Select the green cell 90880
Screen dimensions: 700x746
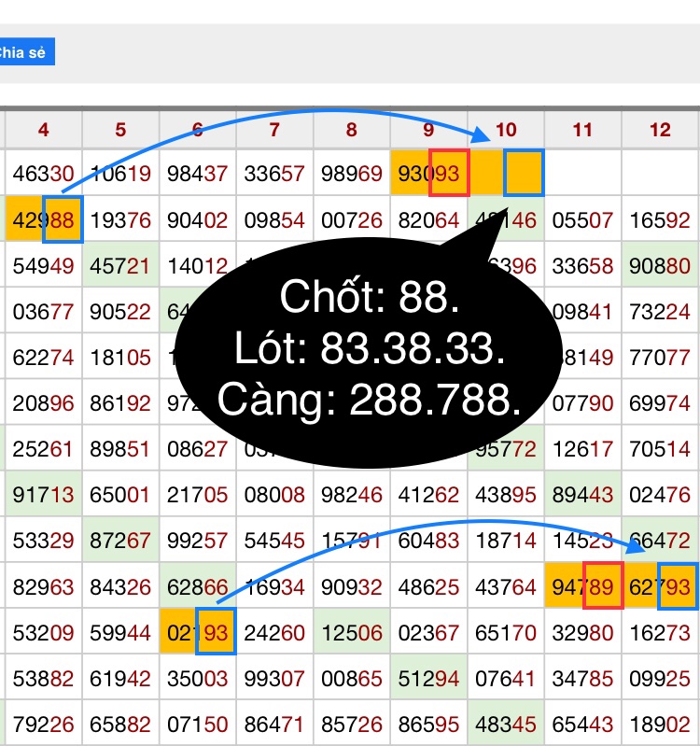point(660,266)
